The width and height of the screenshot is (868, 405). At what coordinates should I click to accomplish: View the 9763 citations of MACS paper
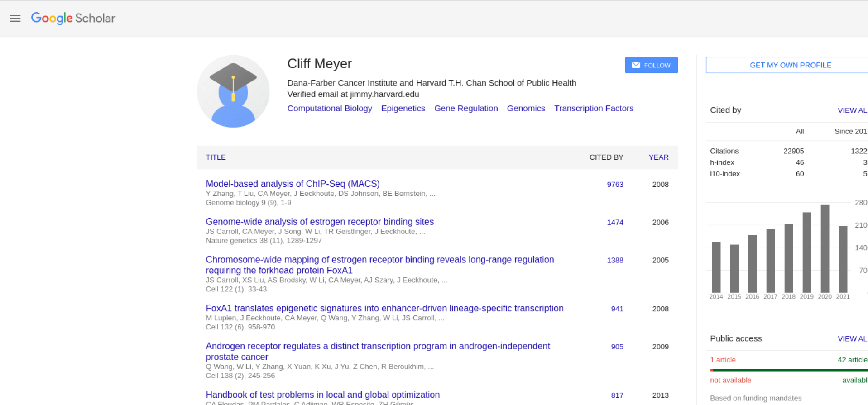pyautogui.click(x=615, y=185)
